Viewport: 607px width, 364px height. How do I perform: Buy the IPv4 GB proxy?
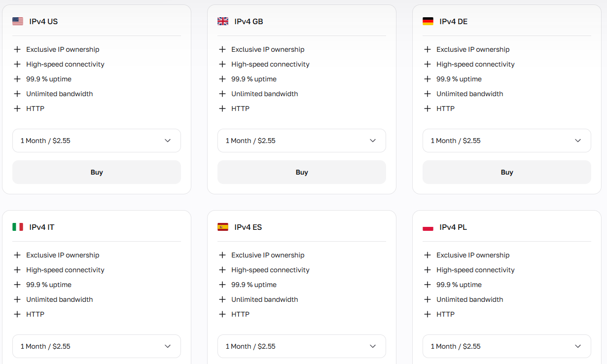tap(302, 172)
